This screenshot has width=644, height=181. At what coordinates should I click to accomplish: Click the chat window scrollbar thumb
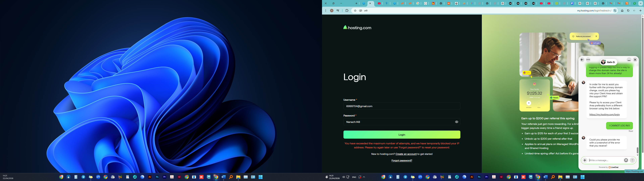point(637,150)
